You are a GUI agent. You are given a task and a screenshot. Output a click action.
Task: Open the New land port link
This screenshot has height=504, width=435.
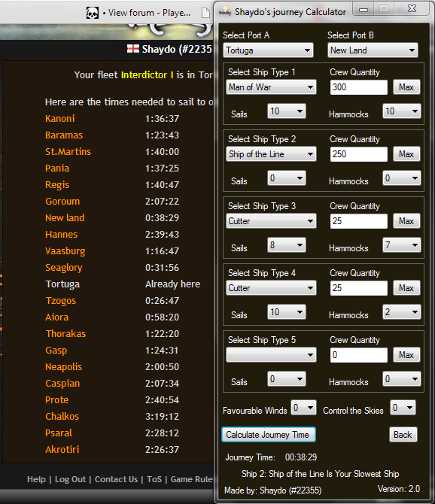tap(65, 218)
